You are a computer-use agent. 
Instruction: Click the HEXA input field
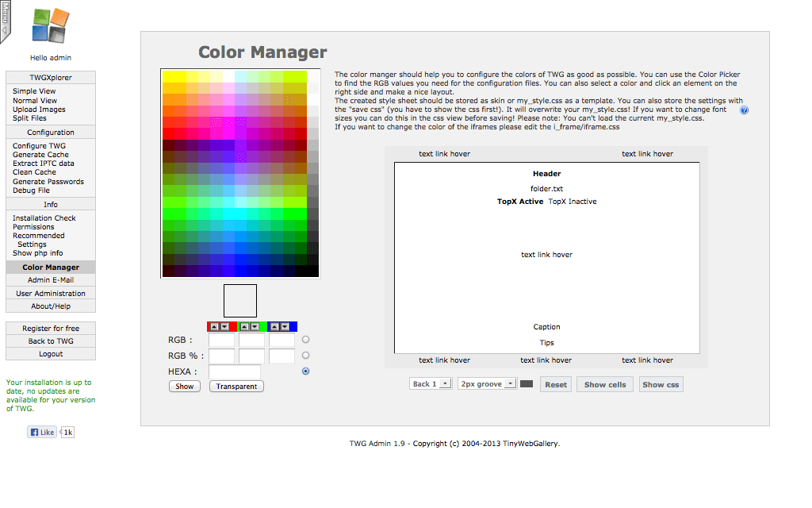click(x=235, y=371)
